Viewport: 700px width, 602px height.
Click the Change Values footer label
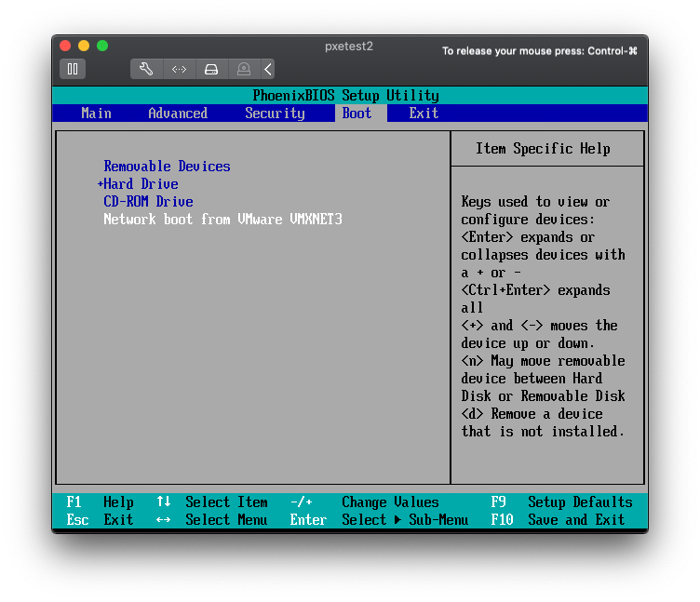pyautogui.click(x=390, y=502)
